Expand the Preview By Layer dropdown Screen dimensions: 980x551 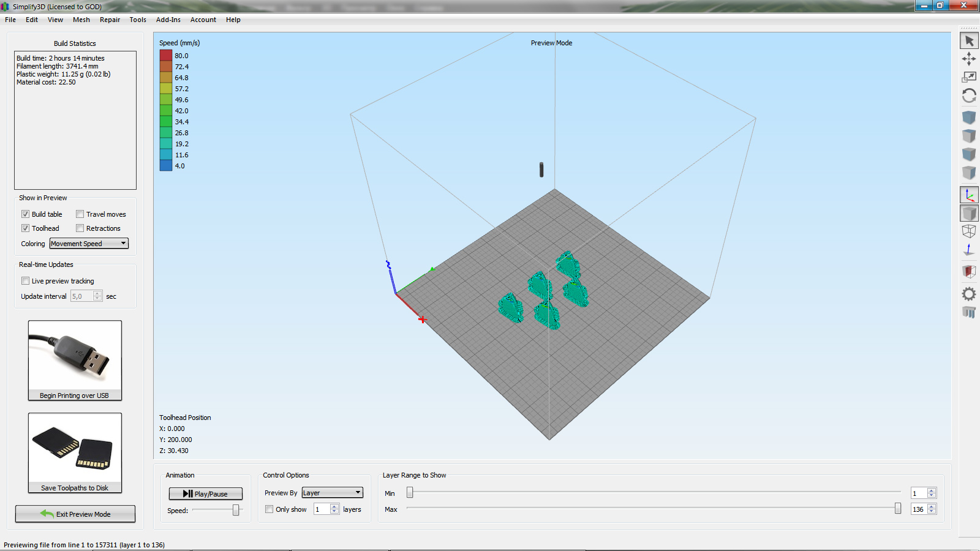click(x=332, y=493)
